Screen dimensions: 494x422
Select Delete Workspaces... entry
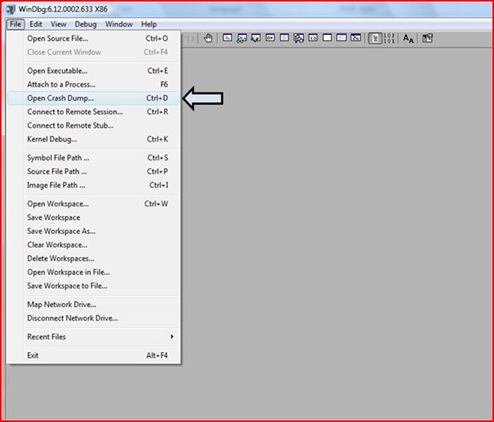click(x=93, y=258)
